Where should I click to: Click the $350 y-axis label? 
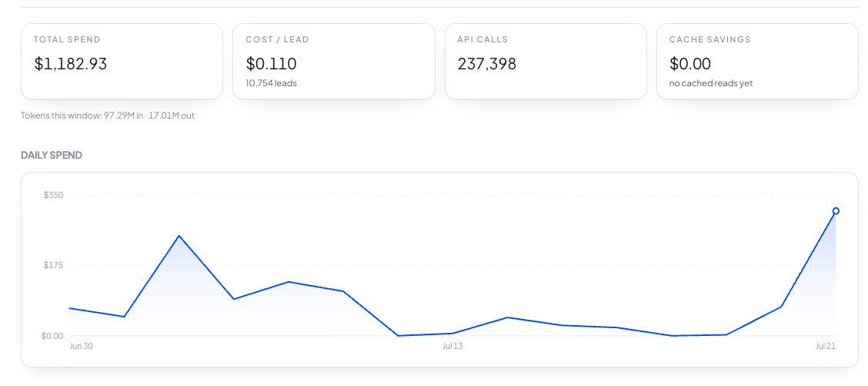54,195
